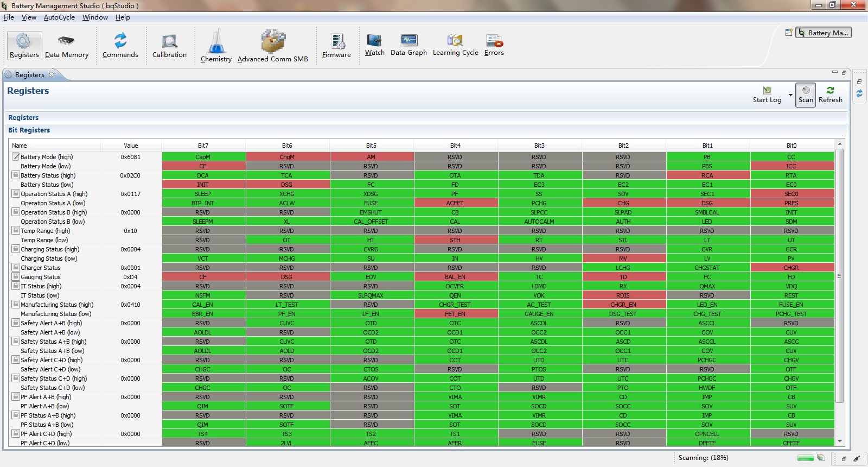Click the SLEEP bit cell
This screenshot has height=467, width=868.
[x=203, y=194]
